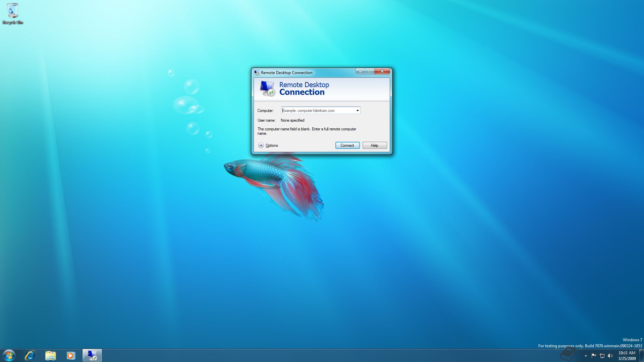Image resolution: width=644 pixels, height=362 pixels.
Task: Click the Help button
Action: click(x=375, y=145)
